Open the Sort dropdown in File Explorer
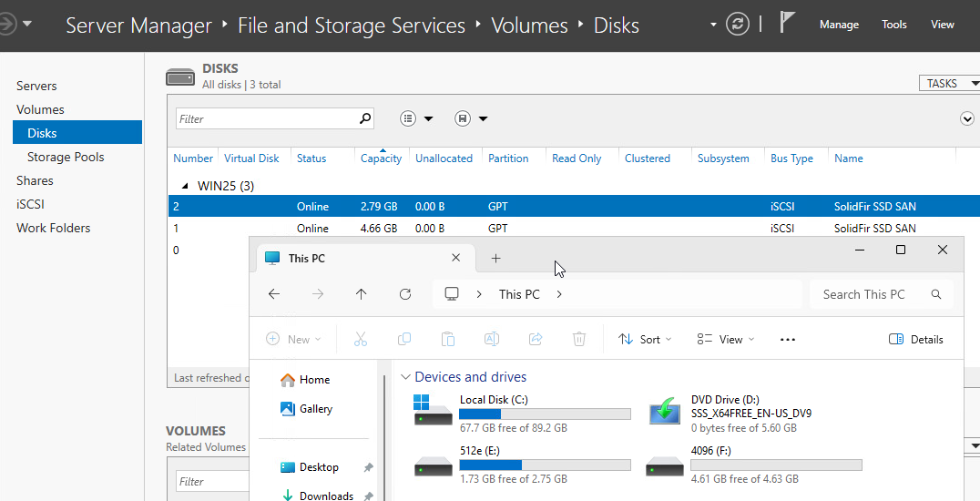The height and width of the screenshot is (501, 980). [644, 339]
